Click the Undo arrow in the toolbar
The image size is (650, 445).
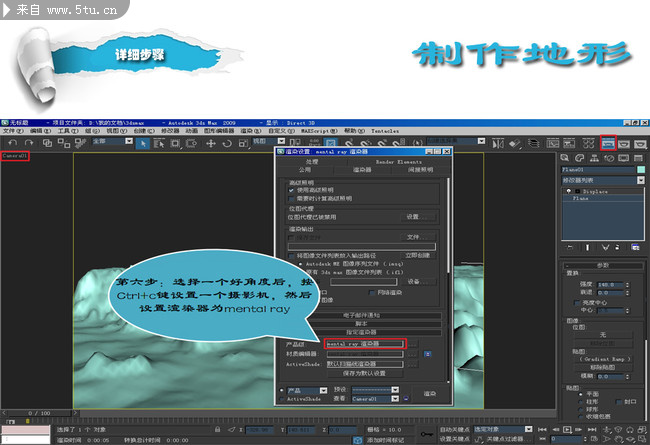(8, 144)
